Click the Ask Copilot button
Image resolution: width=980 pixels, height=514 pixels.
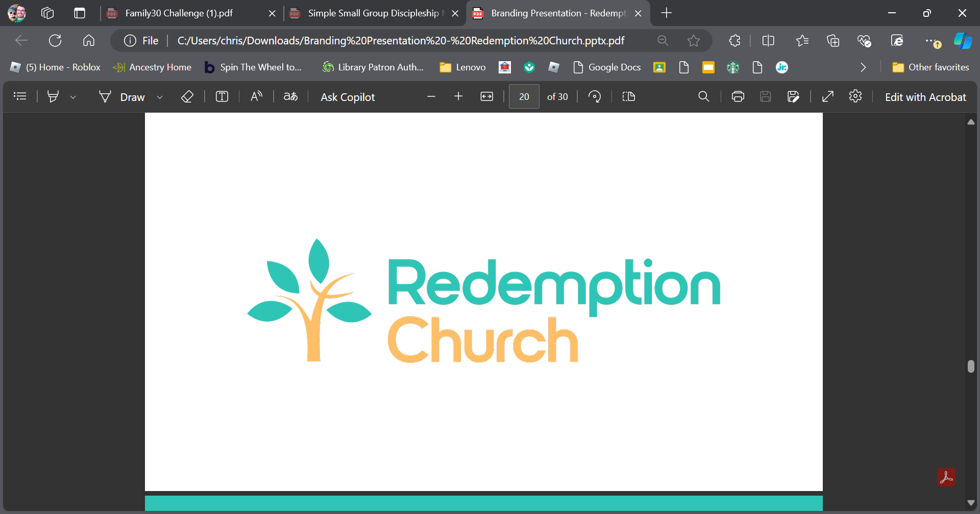348,97
